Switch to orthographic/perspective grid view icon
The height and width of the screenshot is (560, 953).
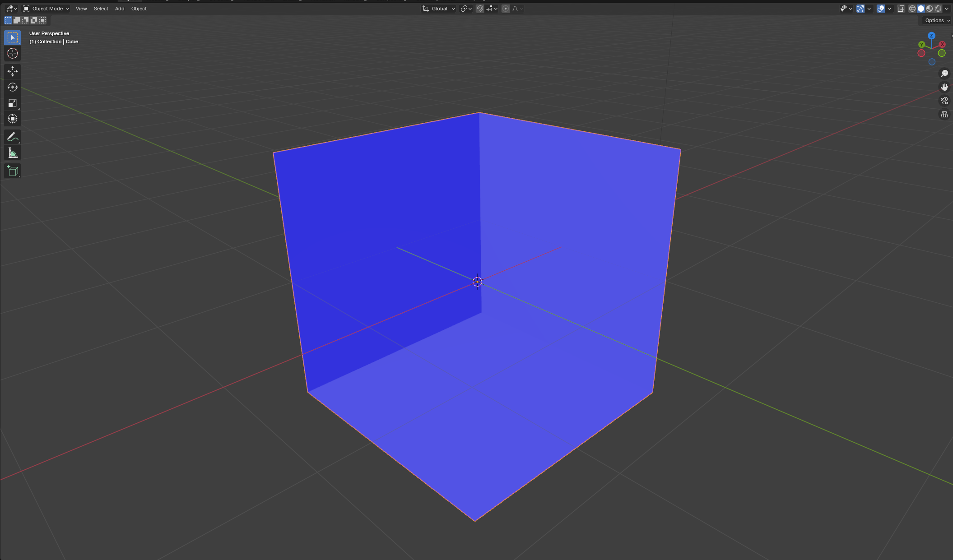pos(944,115)
